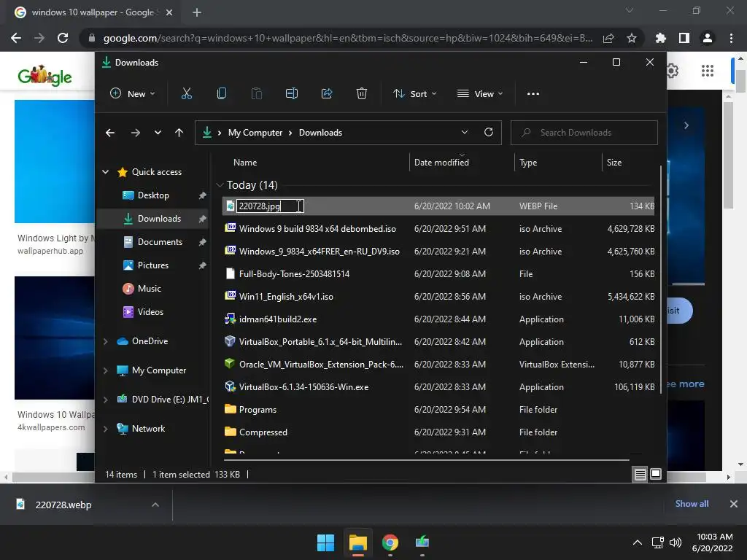Sort by the Name column header
This screenshot has width=747, height=560.
tap(245, 163)
